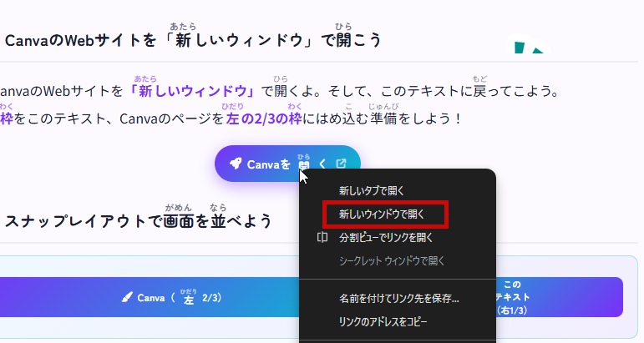Click the heading スナップレイアウトで画面を並べよう
Screen dimensions: 644x343
[138, 221]
